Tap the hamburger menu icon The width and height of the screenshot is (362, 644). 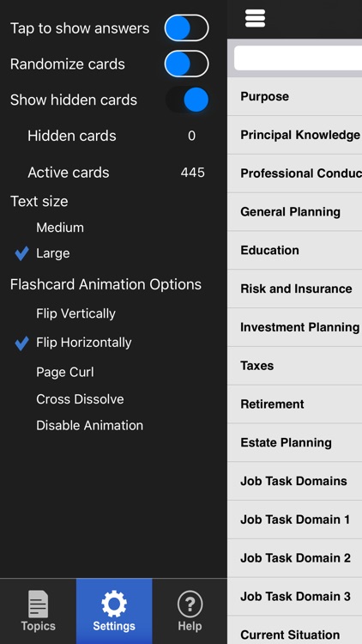255,18
